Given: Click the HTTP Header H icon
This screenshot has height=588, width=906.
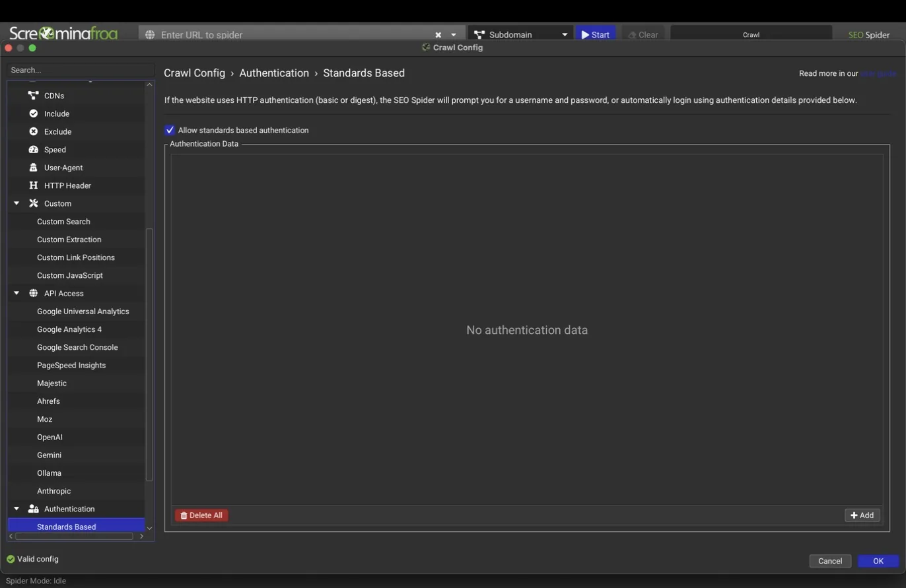Looking at the screenshot, I should pos(33,185).
